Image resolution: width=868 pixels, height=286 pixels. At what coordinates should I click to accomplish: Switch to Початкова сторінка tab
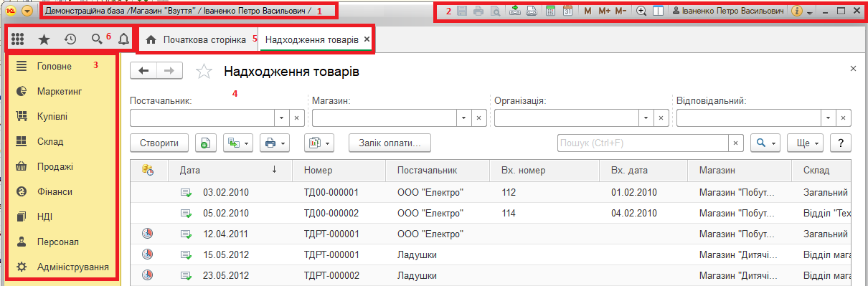pos(197,39)
